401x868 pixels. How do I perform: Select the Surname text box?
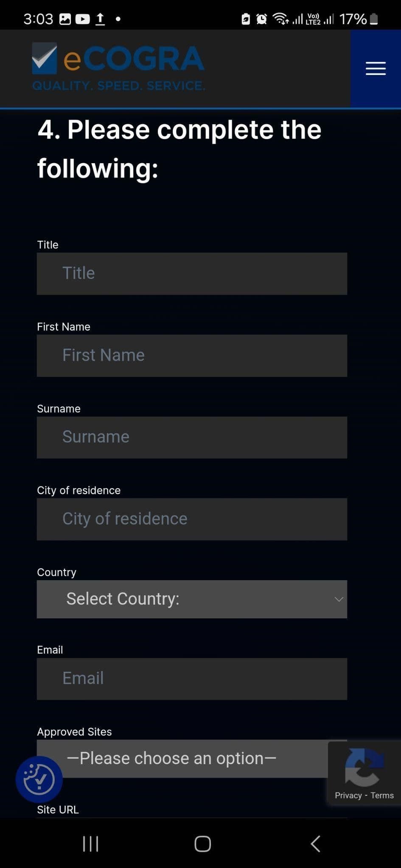(x=192, y=437)
